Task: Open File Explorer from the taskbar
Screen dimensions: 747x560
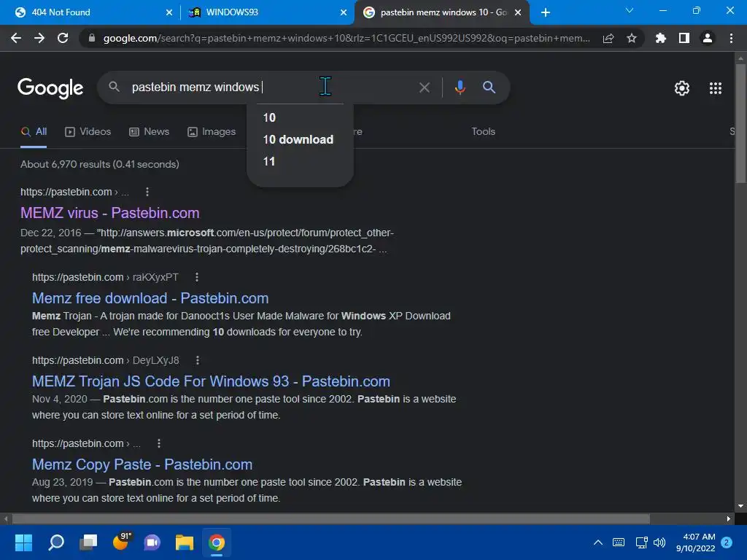Action: click(x=185, y=542)
